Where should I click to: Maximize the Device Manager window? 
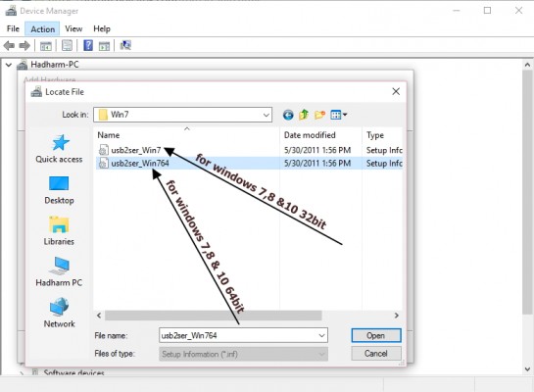coord(487,11)
